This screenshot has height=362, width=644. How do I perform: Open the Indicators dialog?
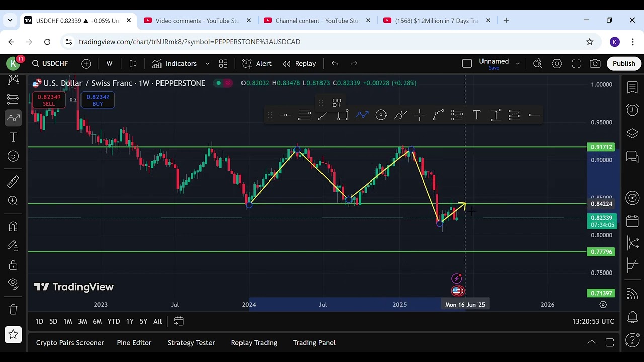[175, 64]
